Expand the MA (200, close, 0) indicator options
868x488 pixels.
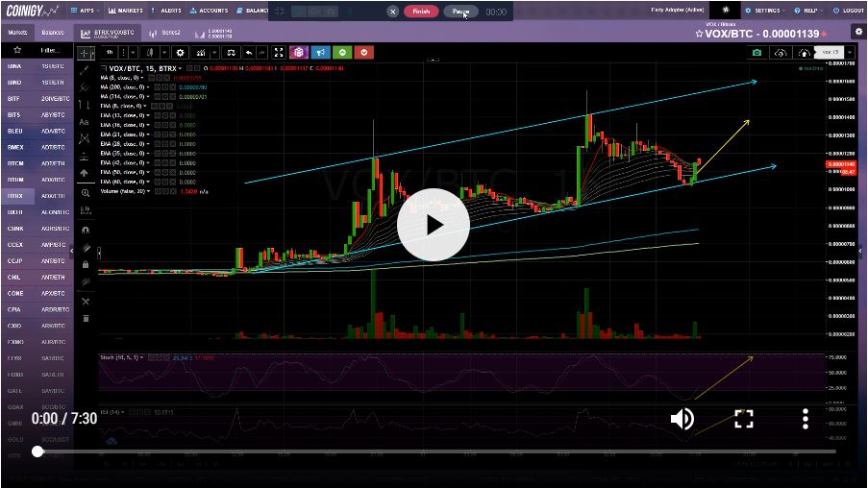point(148,87)
